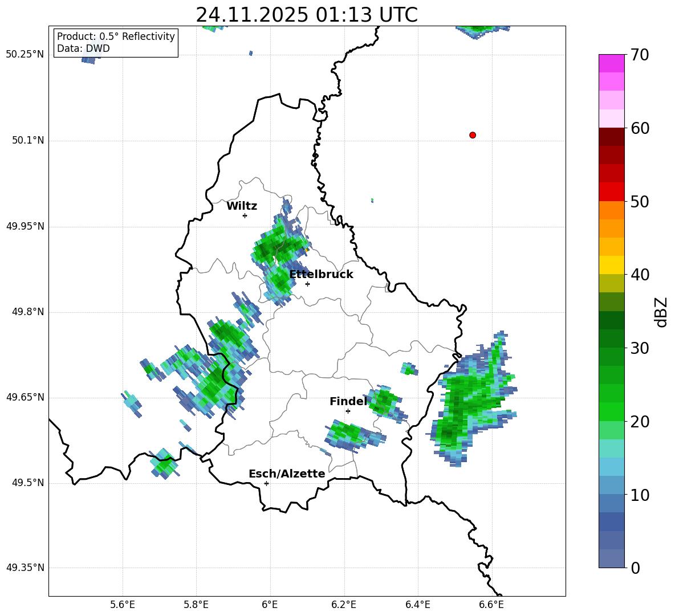Click the Ettelbruck city label
This screenshot has height=616, width=675.
[x=321, y=275]
